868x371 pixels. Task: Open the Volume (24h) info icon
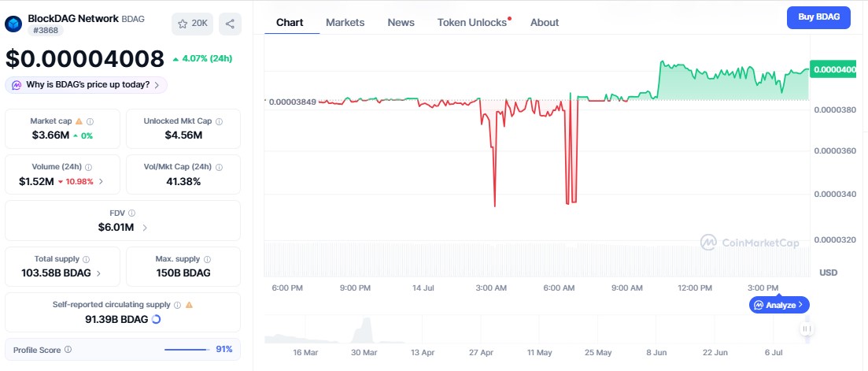[x=89, y=167]
